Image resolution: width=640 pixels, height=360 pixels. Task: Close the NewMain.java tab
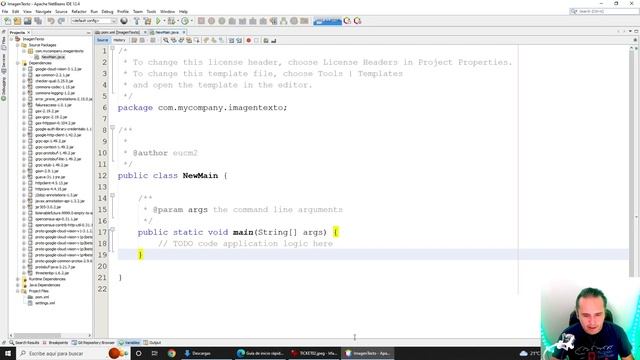point(184,32)
